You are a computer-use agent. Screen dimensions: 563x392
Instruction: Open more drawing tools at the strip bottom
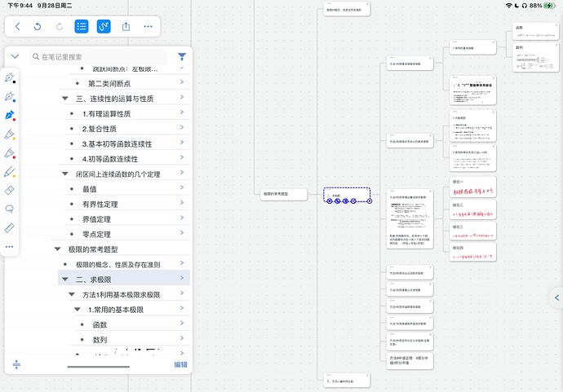[10, 247]
